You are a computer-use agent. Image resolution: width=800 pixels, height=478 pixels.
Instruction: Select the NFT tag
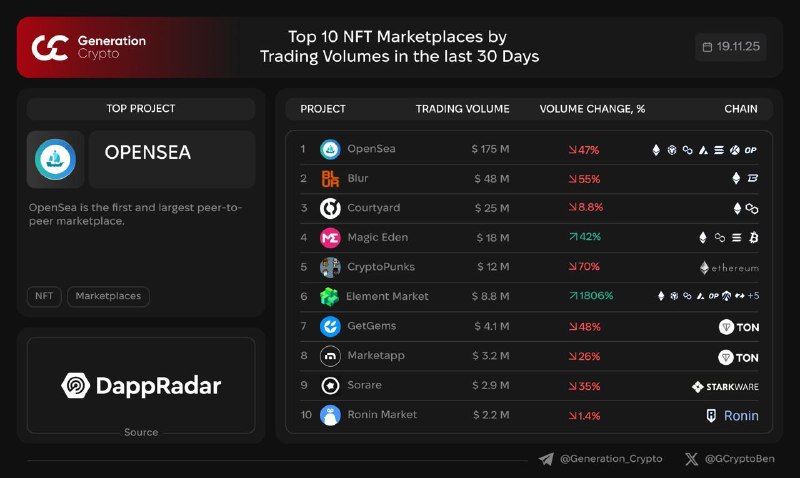44,296
